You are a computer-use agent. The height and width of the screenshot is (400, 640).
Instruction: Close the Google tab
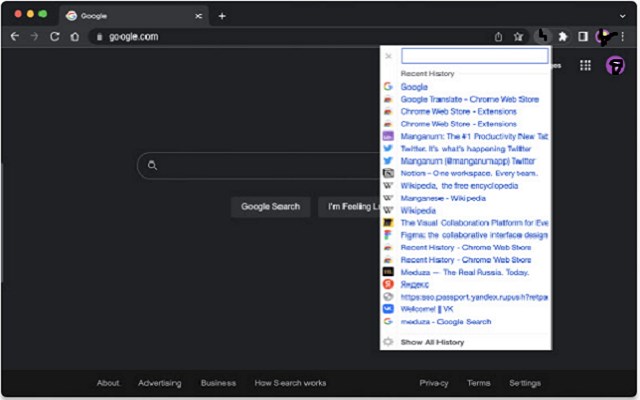point(198,16)
